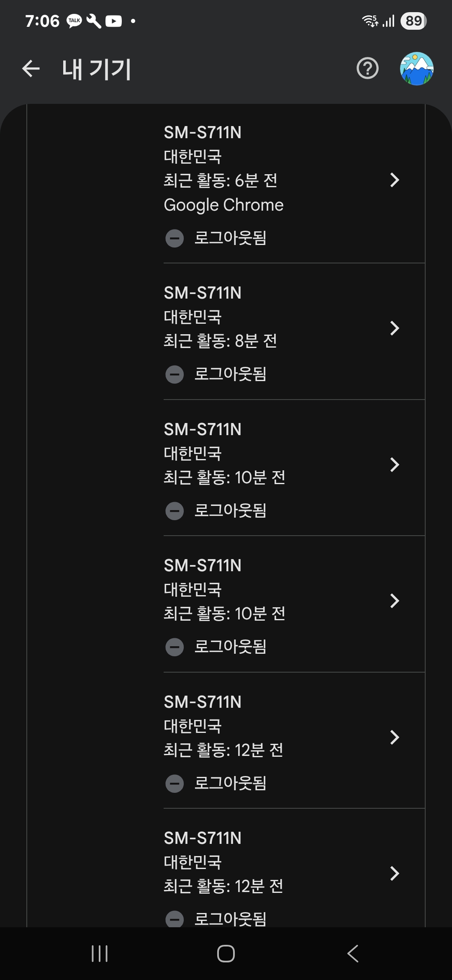Expand the device active 6분 전 chevron
The height and width of the screenshot is (980, 452).
pos(394,180)
